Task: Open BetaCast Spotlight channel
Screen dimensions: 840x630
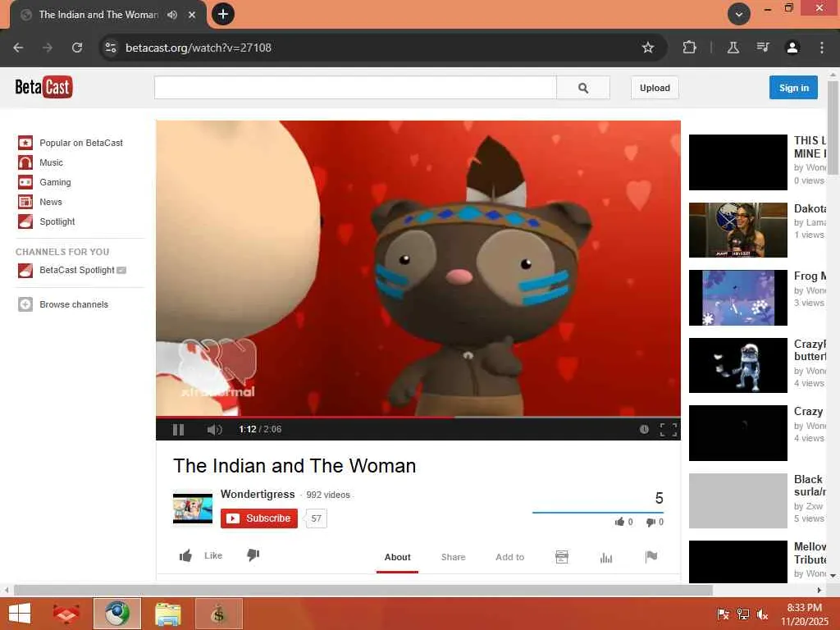Action: (76, 270)
